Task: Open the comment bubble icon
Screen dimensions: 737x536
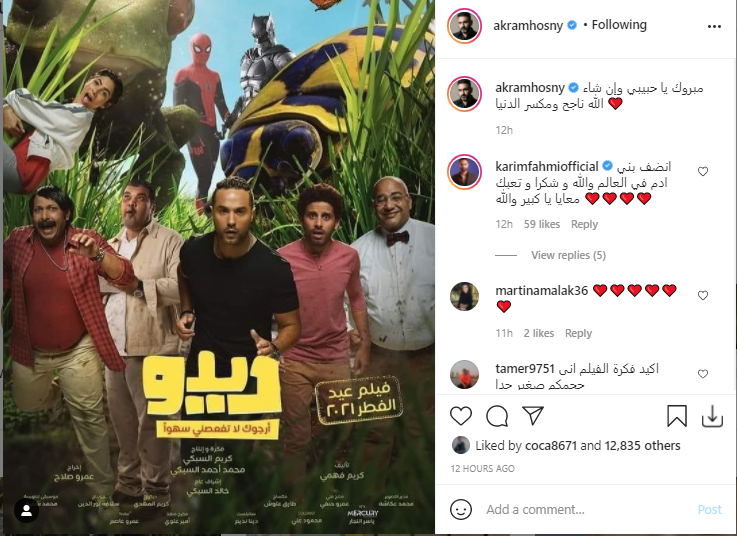Action: (x=497, y=417)
